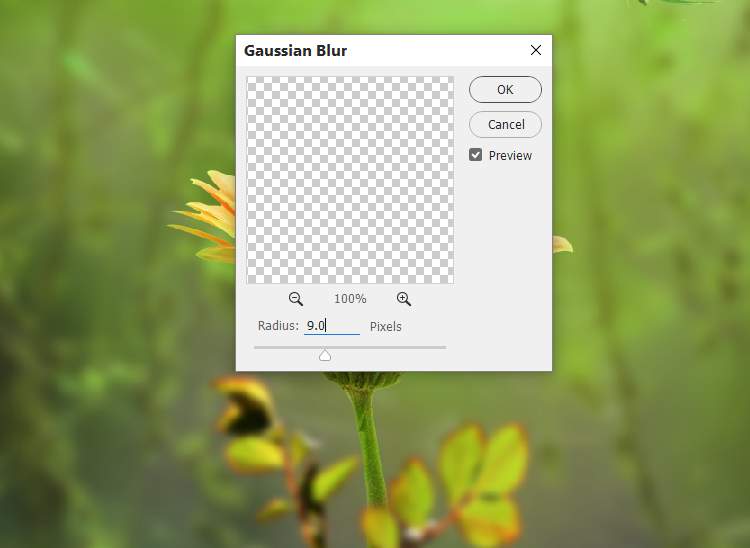Viewport: 750px width, 548px height.
Task: Cancel the Gaussian Blur filter
Action: coord(506,124)
